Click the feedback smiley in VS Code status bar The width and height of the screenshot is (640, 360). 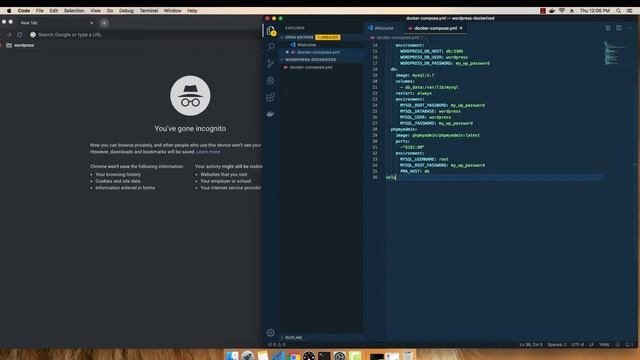click(x=618, y=344)
